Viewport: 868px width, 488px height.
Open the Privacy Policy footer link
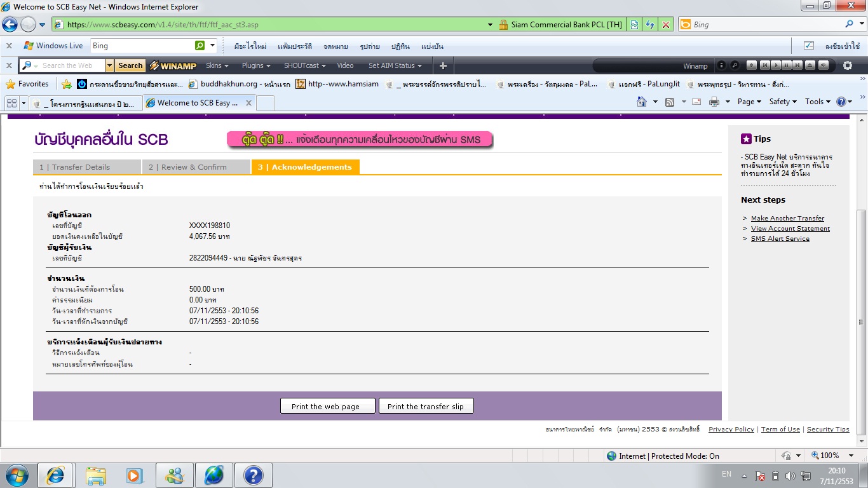coord(731,430)
